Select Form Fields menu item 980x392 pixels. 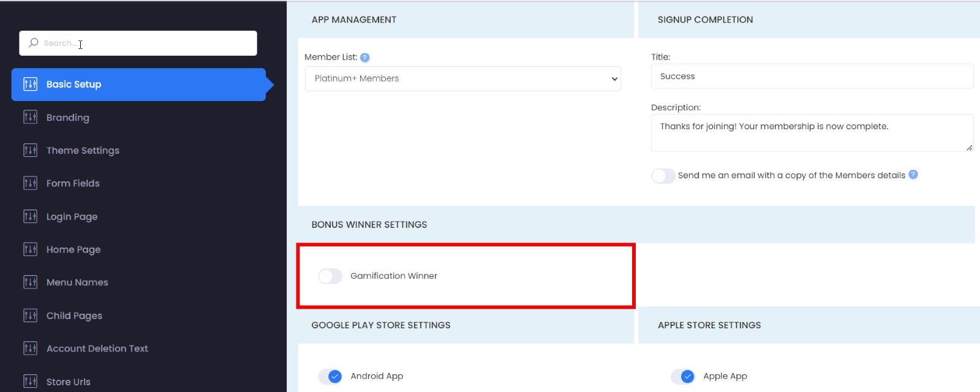pos(73,183)
